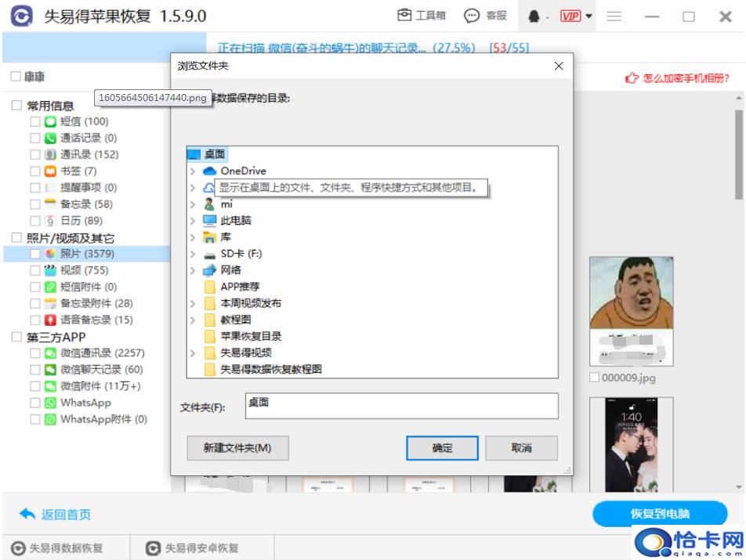Expand the 网络 node in folder tree
Screen dimensions: 746x560
193,270
